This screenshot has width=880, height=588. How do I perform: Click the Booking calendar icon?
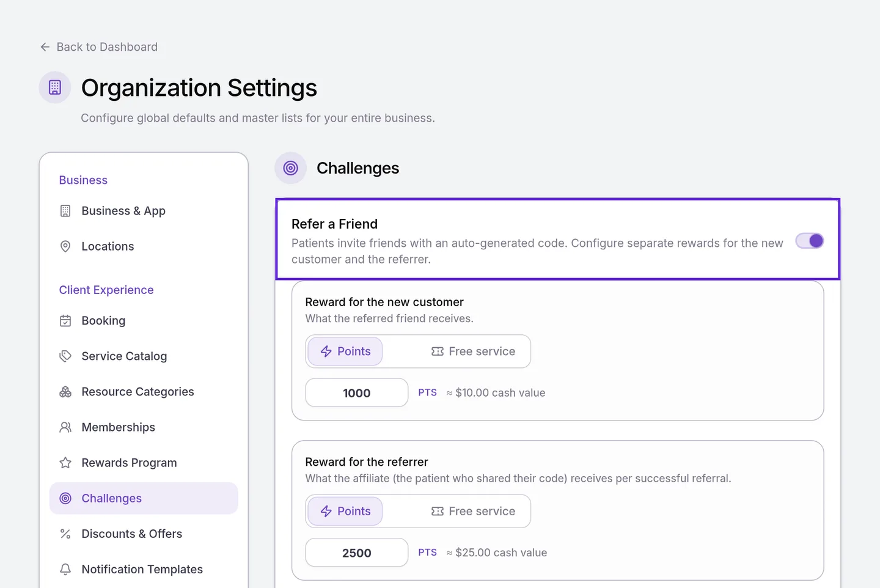click(65, 321)
